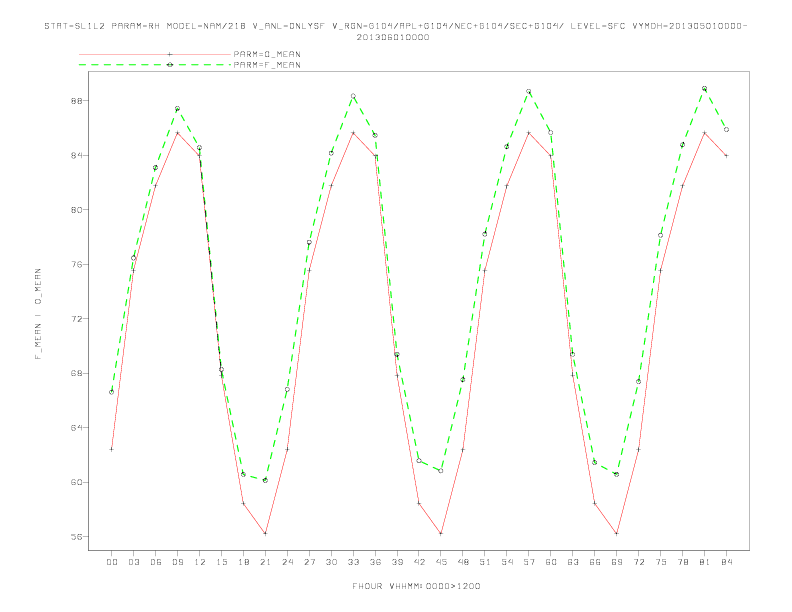Screen dimensions: 792x612
Task: Click the second title line 201306010000
Action: [393, 37]
